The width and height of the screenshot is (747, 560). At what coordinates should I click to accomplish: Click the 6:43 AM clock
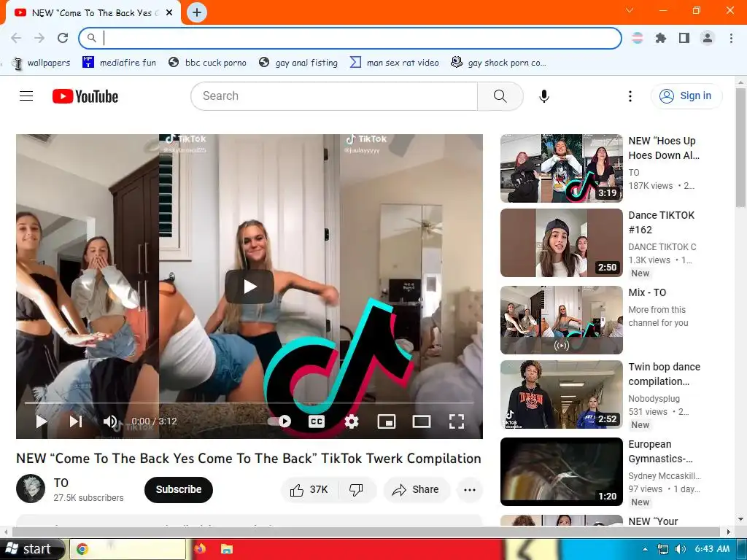tap(712, 549)
